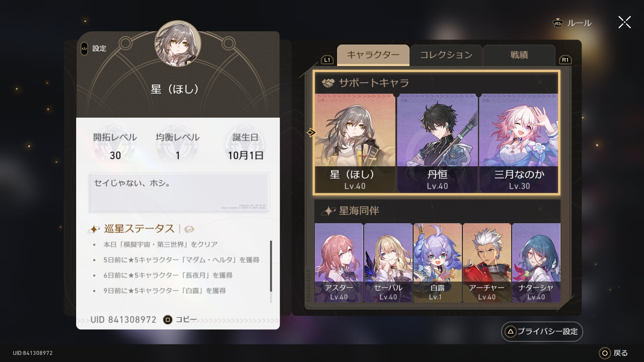The image size is (644, 362).
Task: Select the アーチャー companion card
Action: (487, 263)
